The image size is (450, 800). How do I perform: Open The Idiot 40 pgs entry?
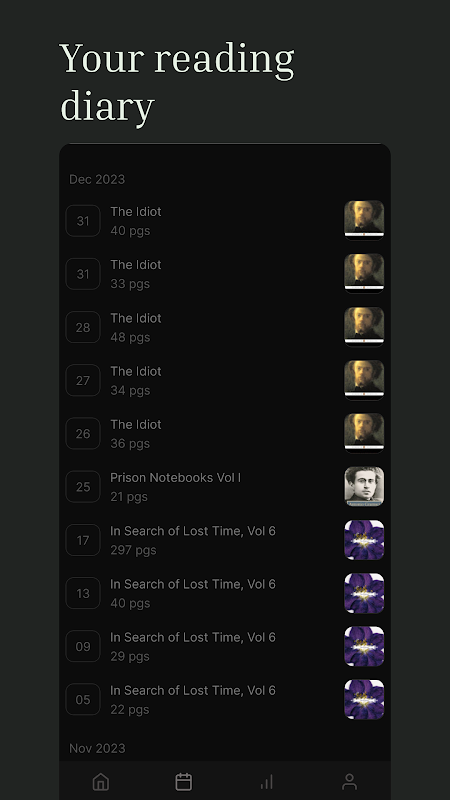[x=225, y=220]
